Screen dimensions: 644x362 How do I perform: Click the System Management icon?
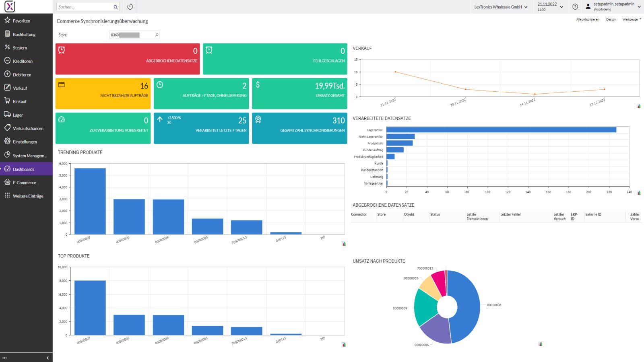(x=7, y=156)
